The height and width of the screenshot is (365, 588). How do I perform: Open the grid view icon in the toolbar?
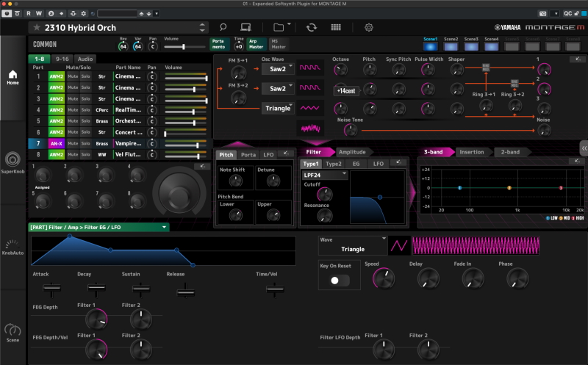(336, 27)
